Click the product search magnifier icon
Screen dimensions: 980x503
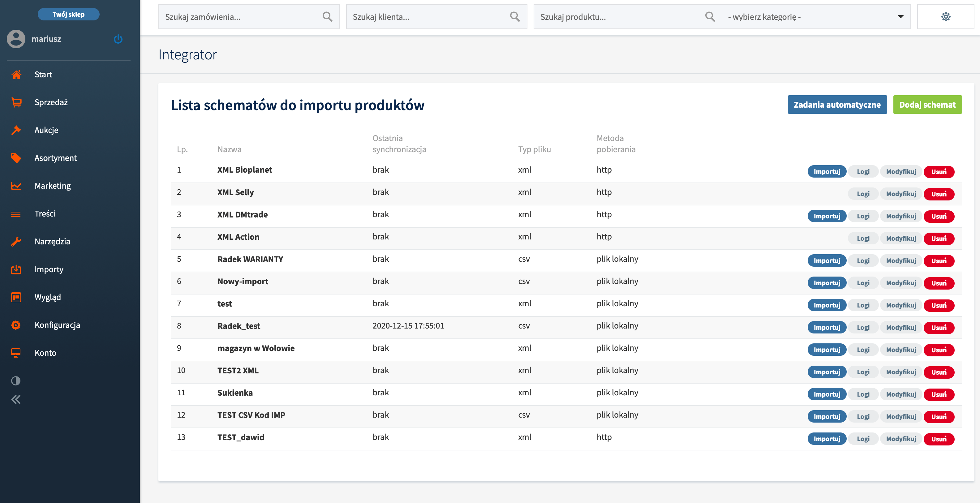tap(710, 17)
